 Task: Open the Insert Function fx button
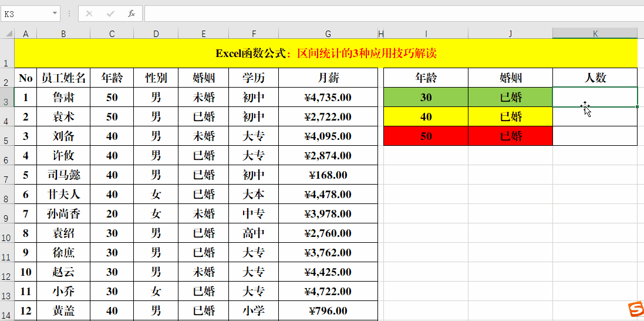(x=132, y=14)
